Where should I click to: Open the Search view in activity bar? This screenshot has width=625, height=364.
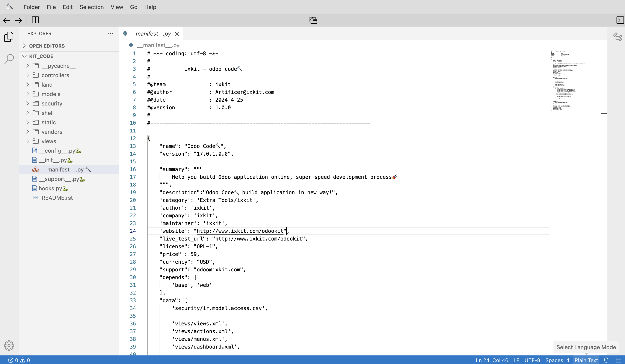click(x=9, y=59)
